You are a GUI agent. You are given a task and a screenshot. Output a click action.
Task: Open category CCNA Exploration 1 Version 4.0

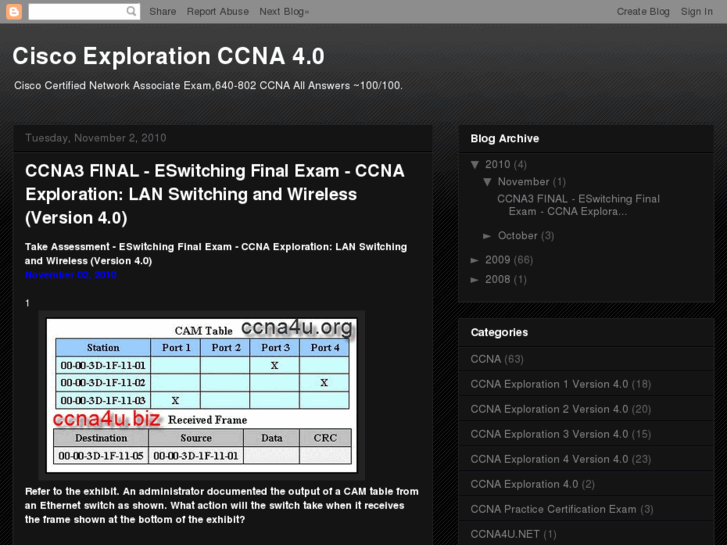click(x=549, y=384)
